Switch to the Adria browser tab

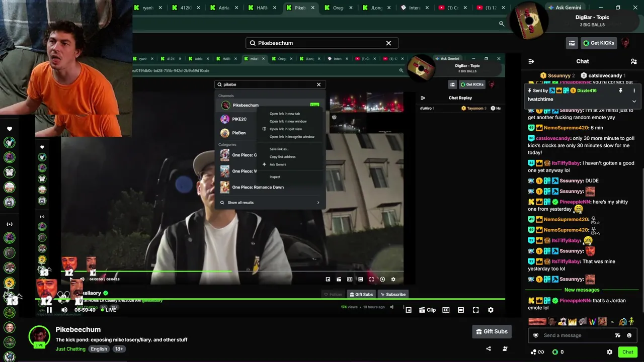[x=224, y=8]
